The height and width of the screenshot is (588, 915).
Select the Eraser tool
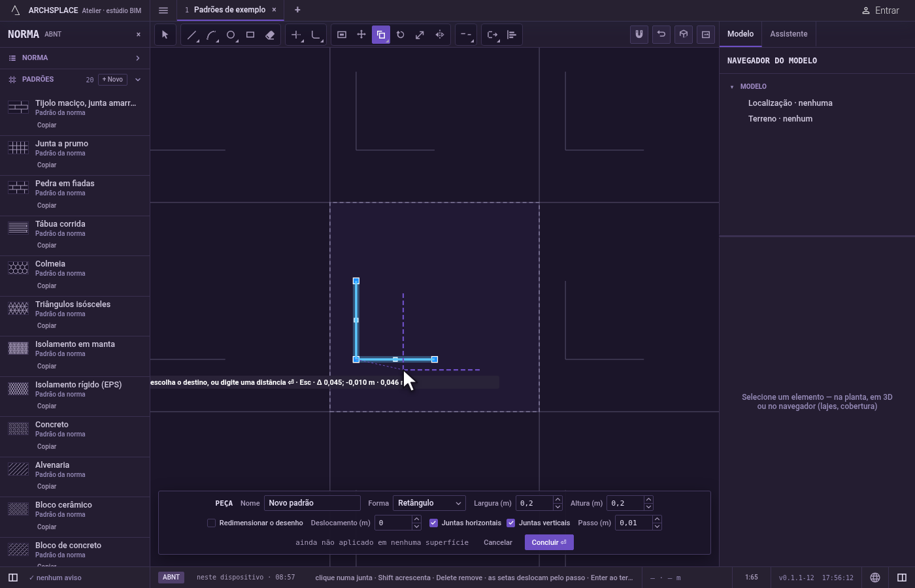click(270, 35)
